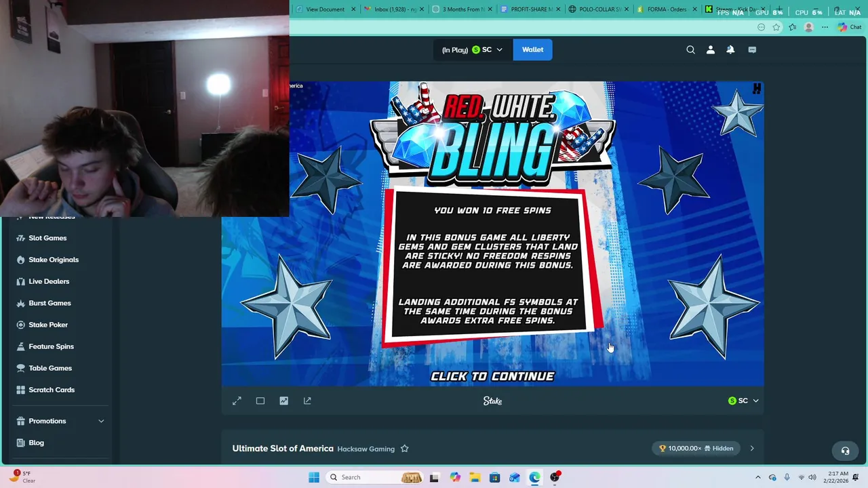Switch to the FORMA - Orders browser tab
Screen dimensions: 868x488
tap(667, 9)
